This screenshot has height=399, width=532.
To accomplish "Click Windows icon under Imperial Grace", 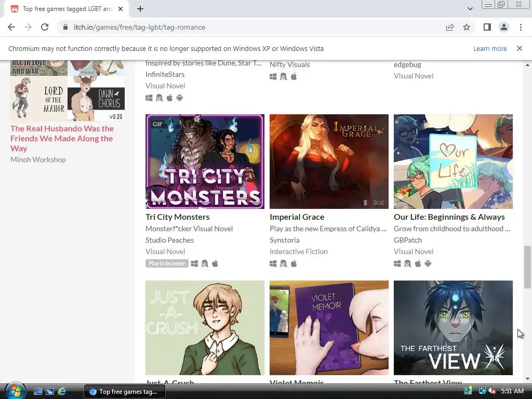I will tap(273, 263).
